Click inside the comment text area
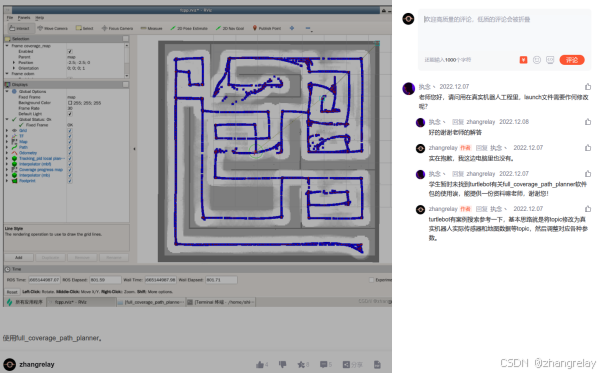Image resolution: width=602 pixels, height=374 pixels. (504, 33)
